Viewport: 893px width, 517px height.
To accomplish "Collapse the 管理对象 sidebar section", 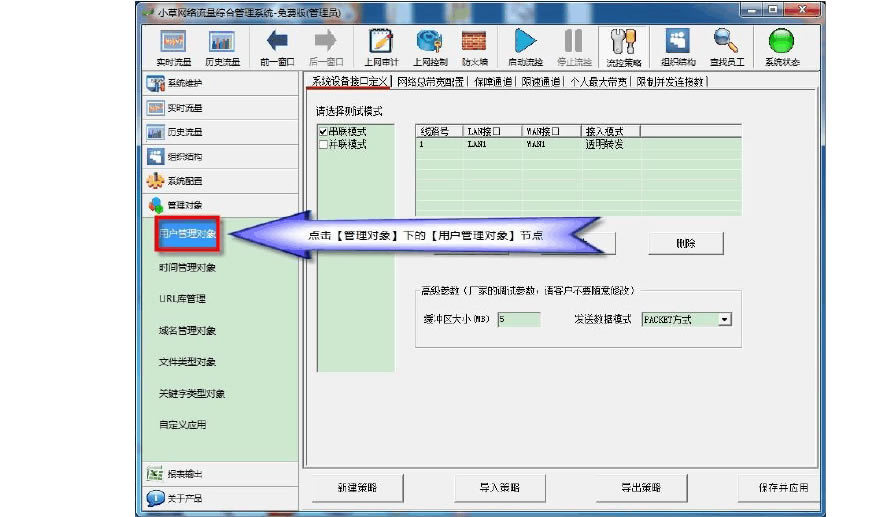I will coord(220,205).
